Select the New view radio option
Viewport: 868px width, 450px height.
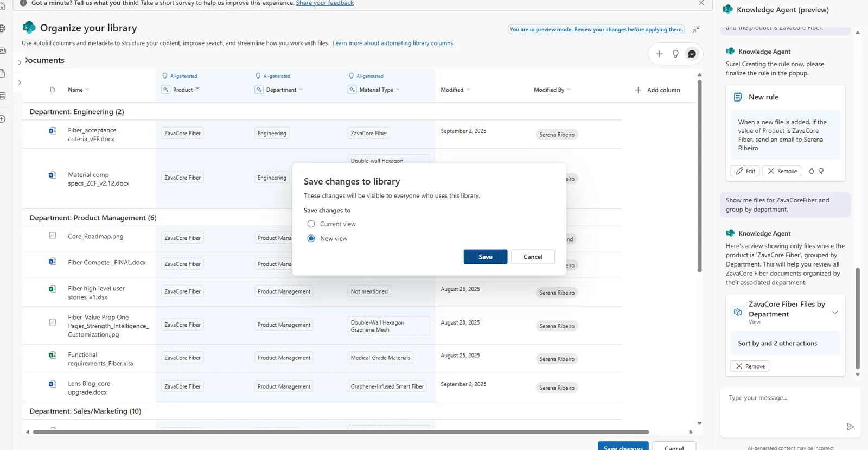(x=311, y=238)
